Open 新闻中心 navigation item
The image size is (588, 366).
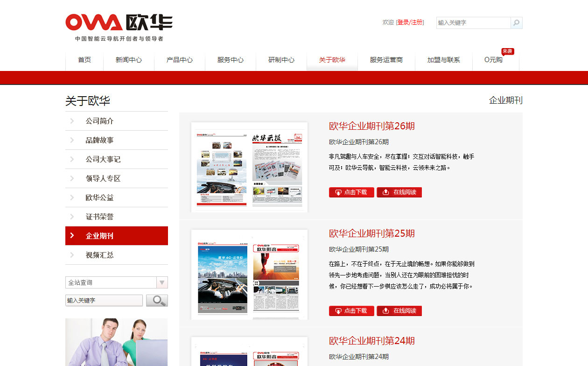tap(129, 60)
